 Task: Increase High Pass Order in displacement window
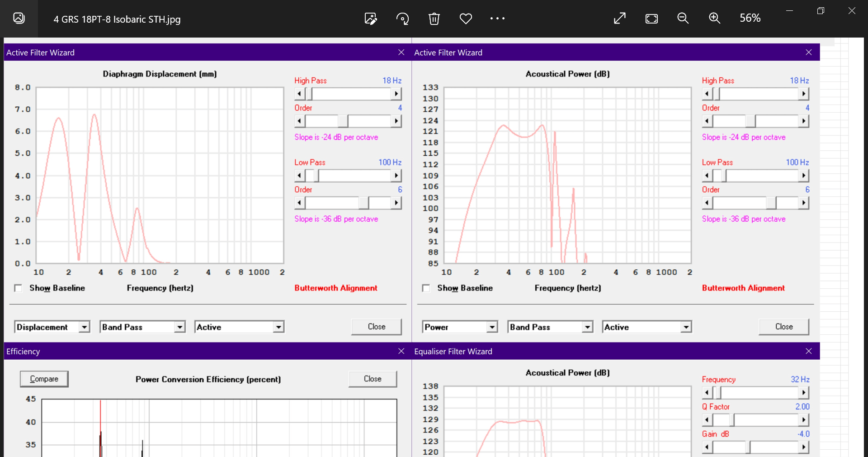point(396,121)
